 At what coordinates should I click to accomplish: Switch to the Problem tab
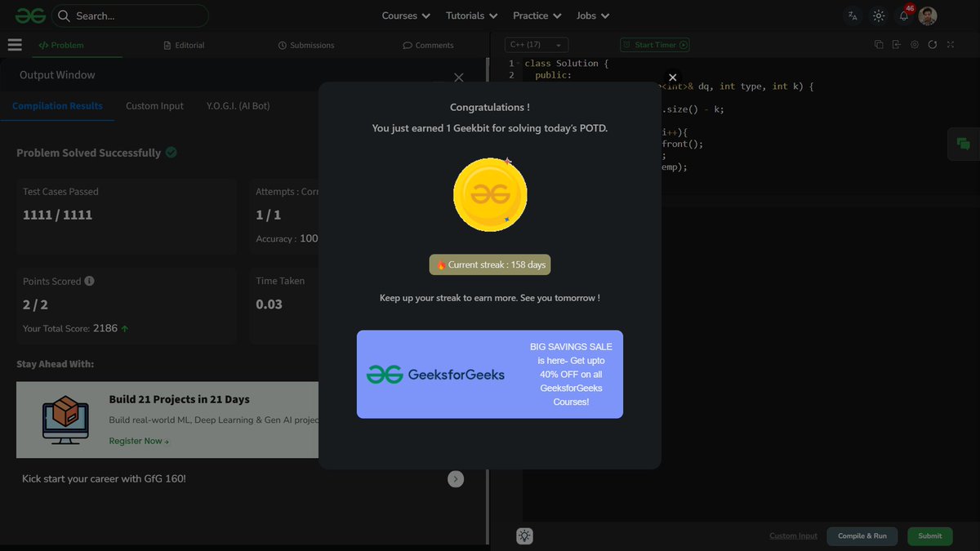[61, 45]
